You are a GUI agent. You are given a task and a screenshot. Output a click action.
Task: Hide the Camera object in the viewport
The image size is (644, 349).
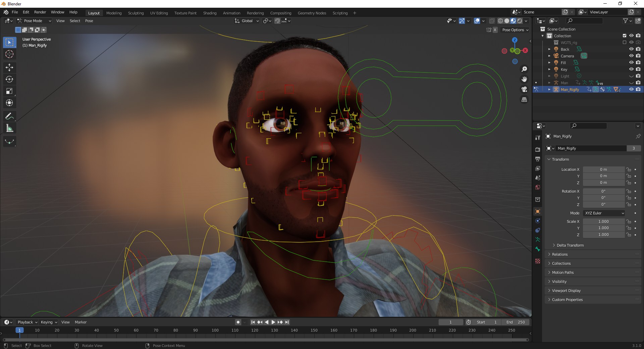tap(631, 56)
